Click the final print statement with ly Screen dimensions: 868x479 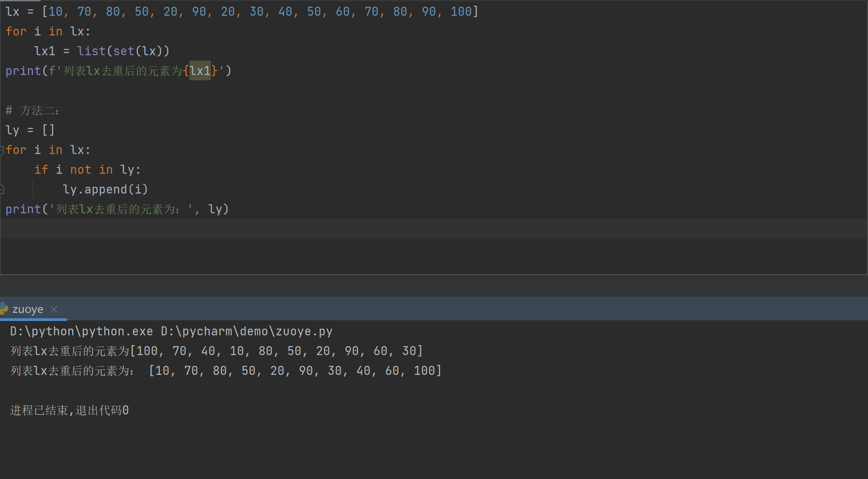[117, 209]
